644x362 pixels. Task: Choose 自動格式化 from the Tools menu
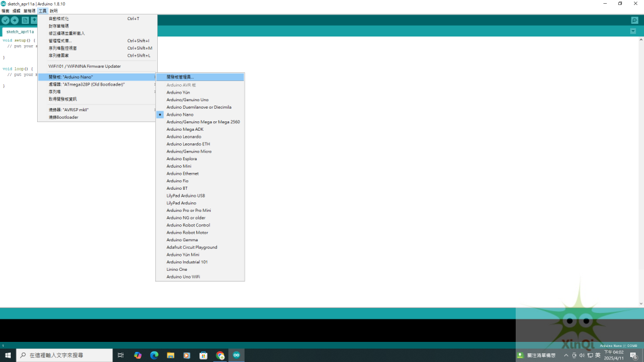click(97, 18)
